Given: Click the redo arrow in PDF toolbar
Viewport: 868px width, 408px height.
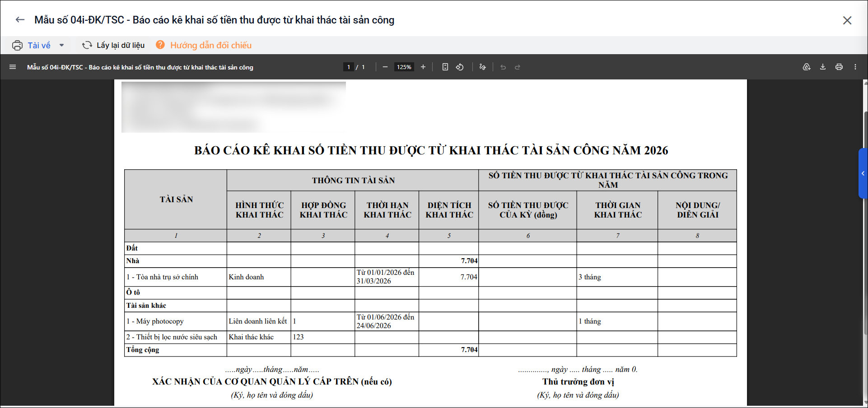Looking at the screenshot, I should coord(518,67).
